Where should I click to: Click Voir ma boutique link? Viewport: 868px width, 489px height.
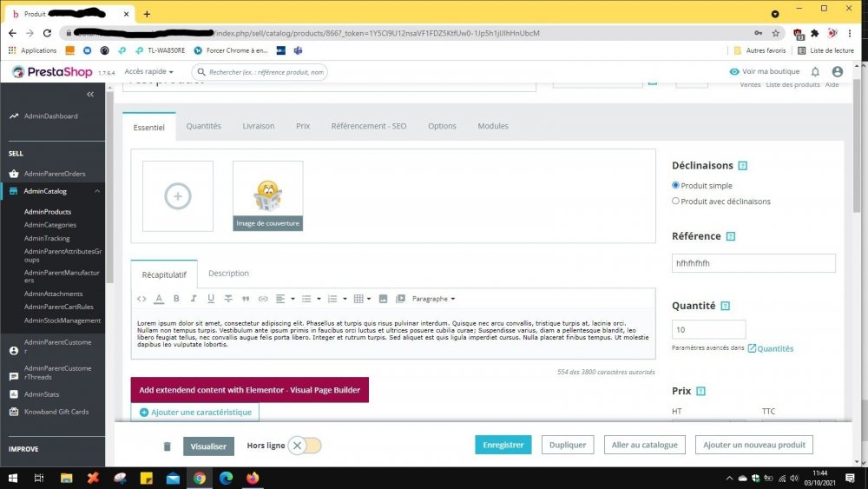[765, 71]
